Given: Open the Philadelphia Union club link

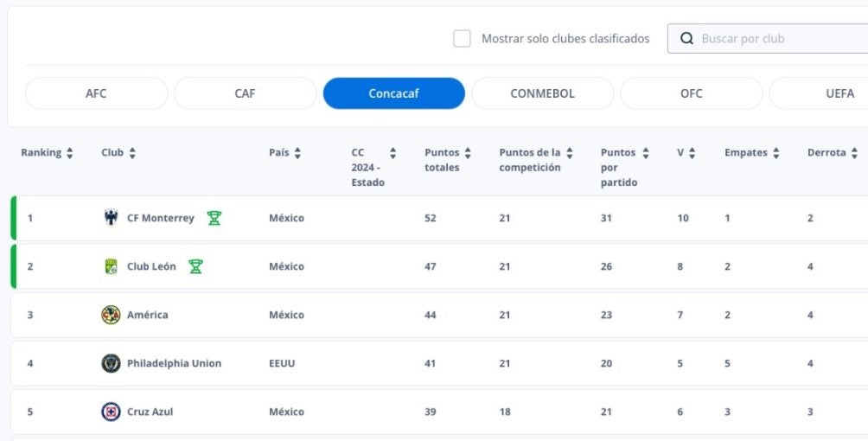Looking at the screenshot, I should (174, 363).
